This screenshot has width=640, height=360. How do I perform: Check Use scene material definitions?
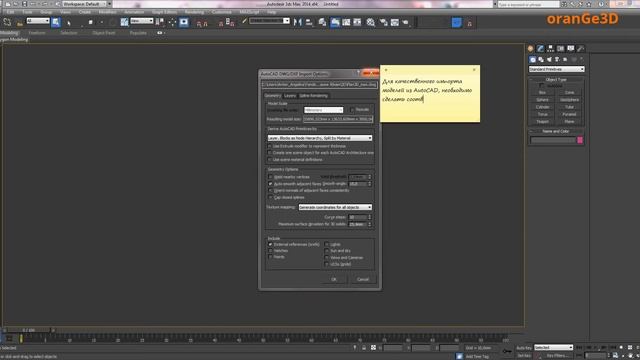[269, 159]
